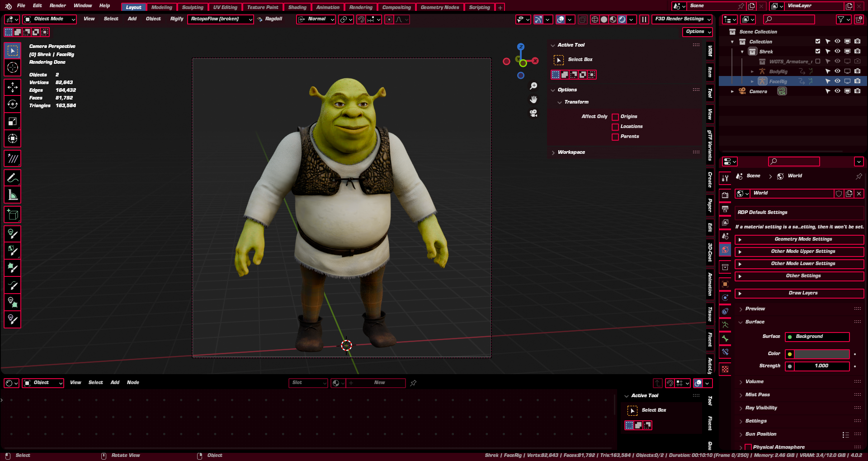Click the Strength value field
Screen dimensions: 868x461
pyautogui.click(x=822, y=366)
